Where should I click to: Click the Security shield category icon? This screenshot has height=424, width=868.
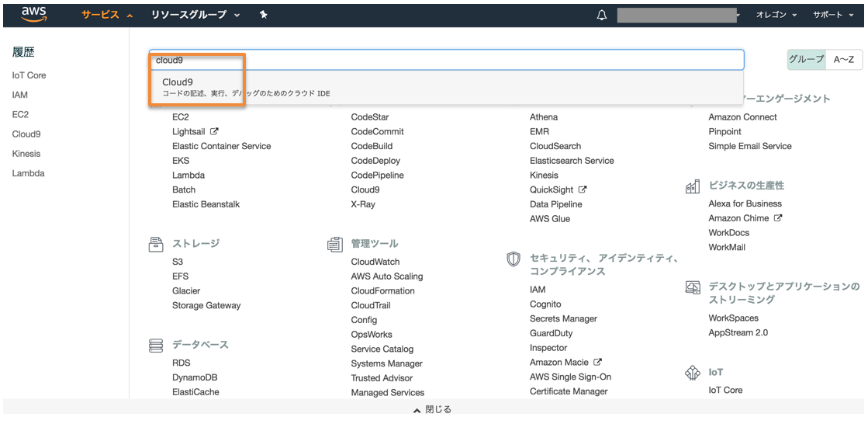tap(514, 259)
